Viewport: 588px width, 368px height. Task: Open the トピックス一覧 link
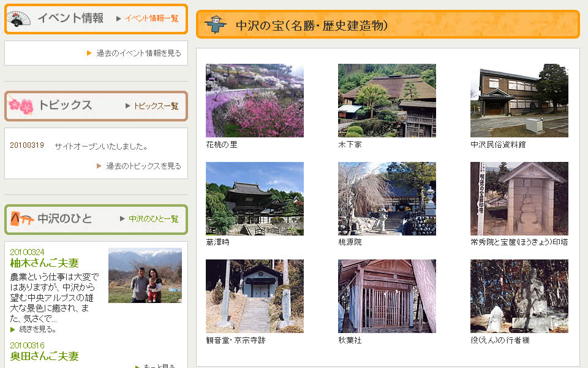(156, 106)
